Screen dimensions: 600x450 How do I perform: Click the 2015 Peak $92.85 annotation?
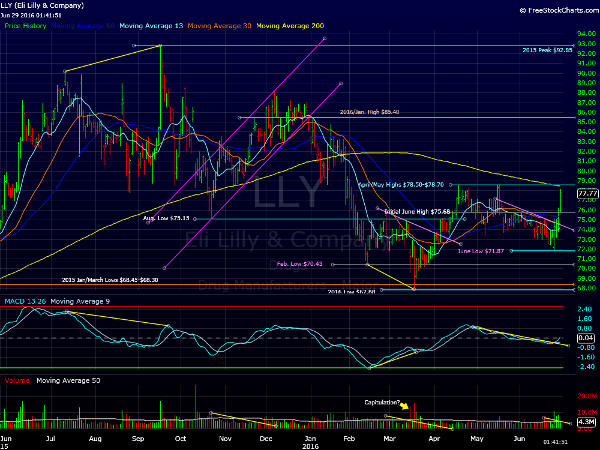coord(548,50)
